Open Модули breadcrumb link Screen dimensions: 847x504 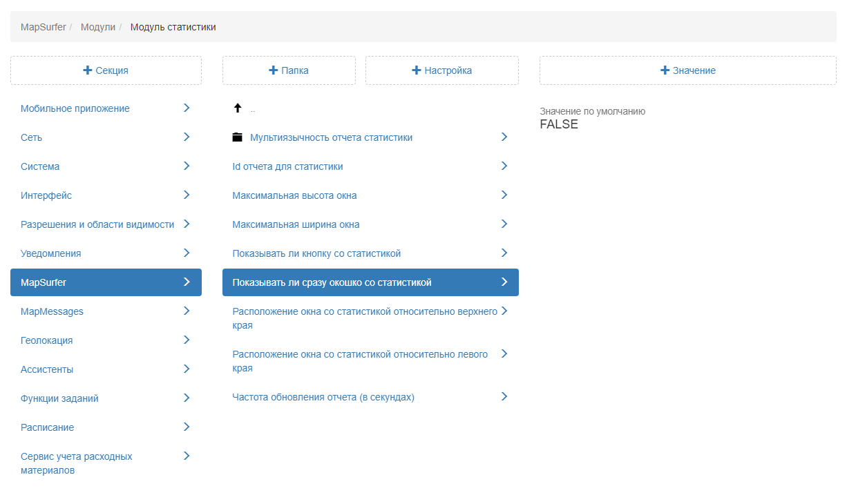tap(98, 27)
